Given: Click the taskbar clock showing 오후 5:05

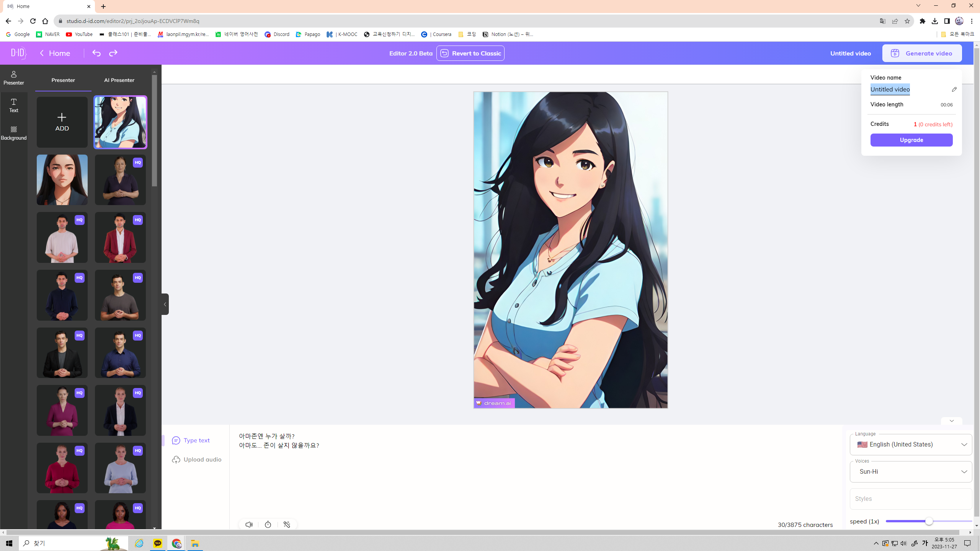Looking at the screenshot, I should [944, 543].
